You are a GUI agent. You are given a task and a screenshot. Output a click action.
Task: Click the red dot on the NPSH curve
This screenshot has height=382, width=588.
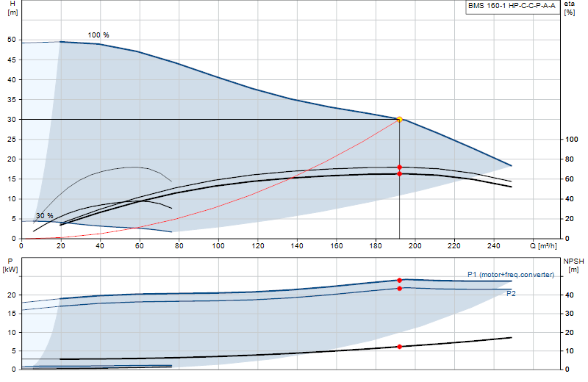click(x=399, y=347)
